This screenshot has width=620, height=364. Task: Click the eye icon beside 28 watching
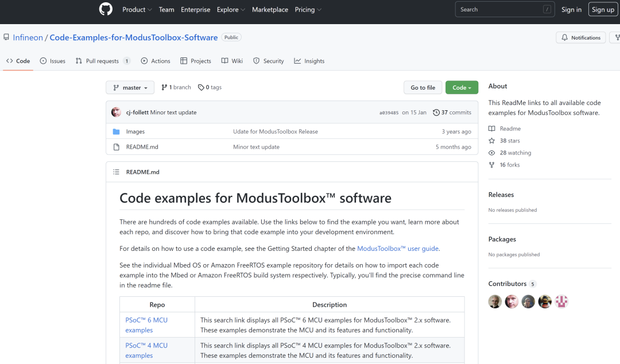pos(492,153)
